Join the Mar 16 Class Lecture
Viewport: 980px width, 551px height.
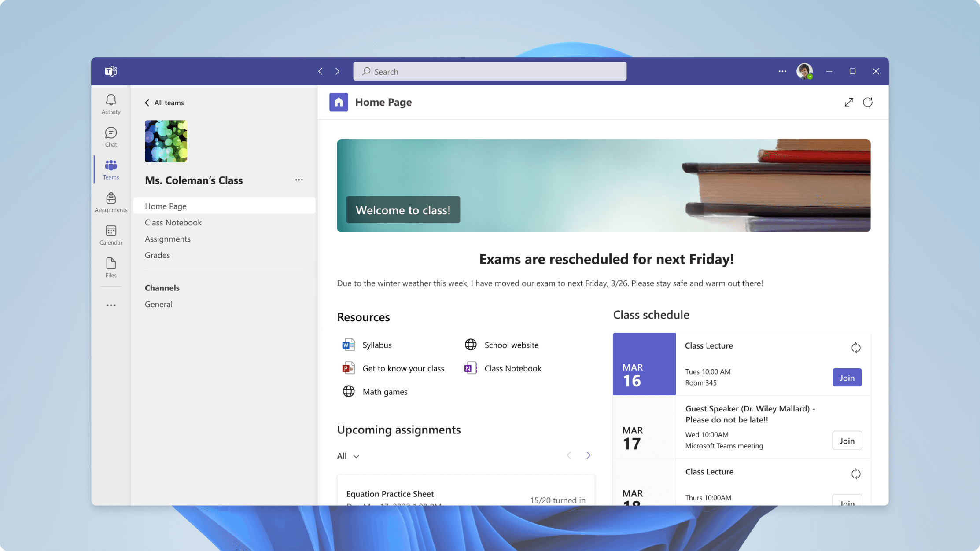click(x=847, y=378)
